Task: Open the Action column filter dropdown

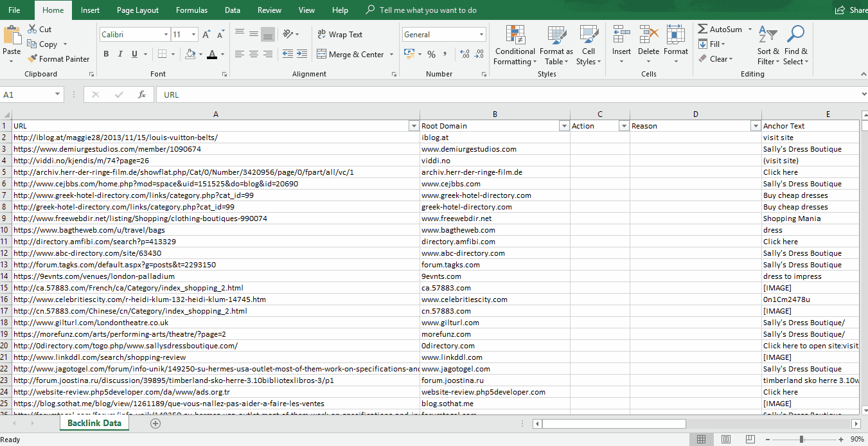Action: tap(624, 126)
